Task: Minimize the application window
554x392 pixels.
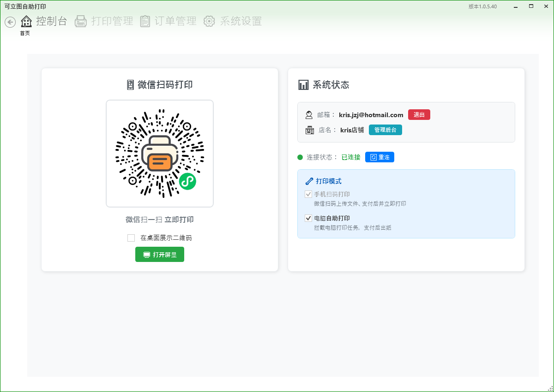Action: click(x=515, y=6)
